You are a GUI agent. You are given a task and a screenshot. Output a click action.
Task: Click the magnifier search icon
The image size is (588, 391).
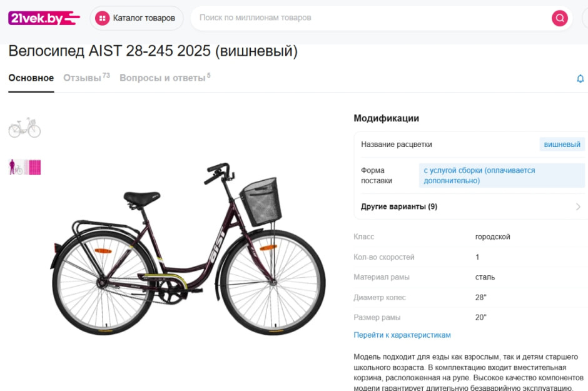559,18
